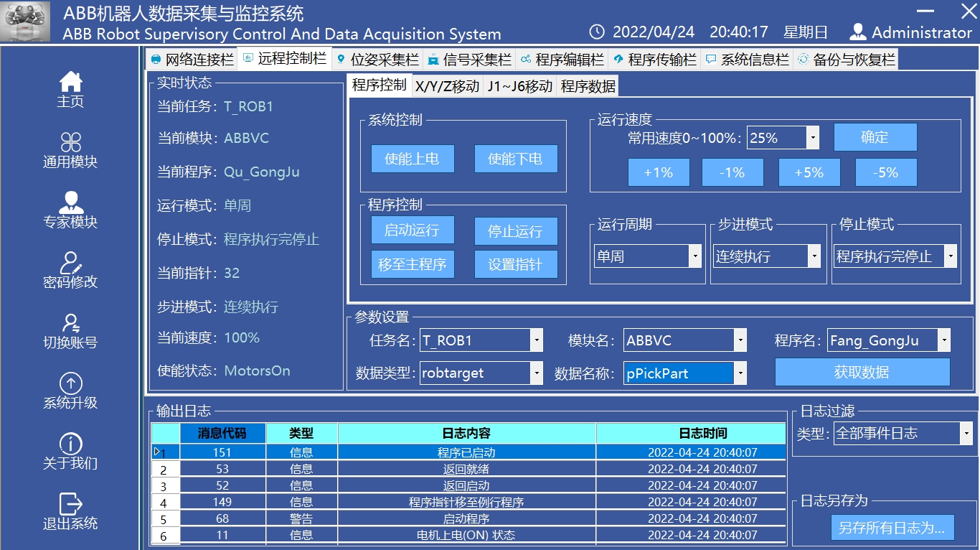Open the 程序数据 sub-tab
This screenshot has height=550, width=980.
tap(588, 86)
